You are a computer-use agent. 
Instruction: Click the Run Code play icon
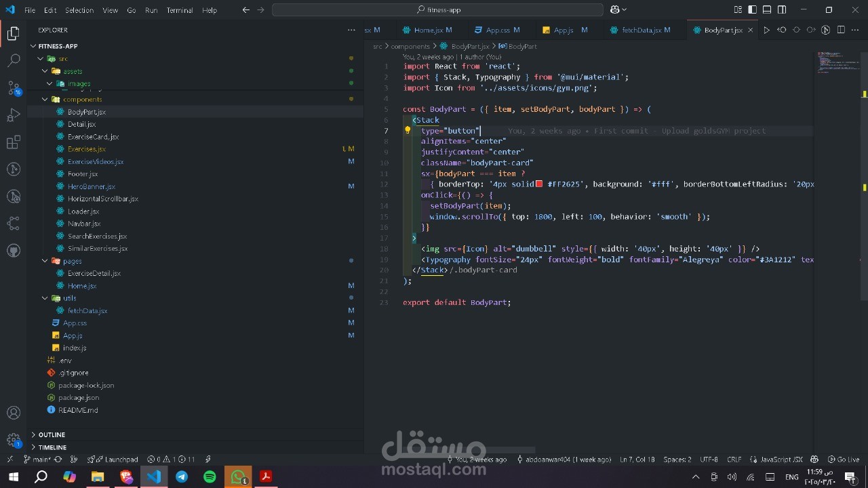tap(767, 30)
